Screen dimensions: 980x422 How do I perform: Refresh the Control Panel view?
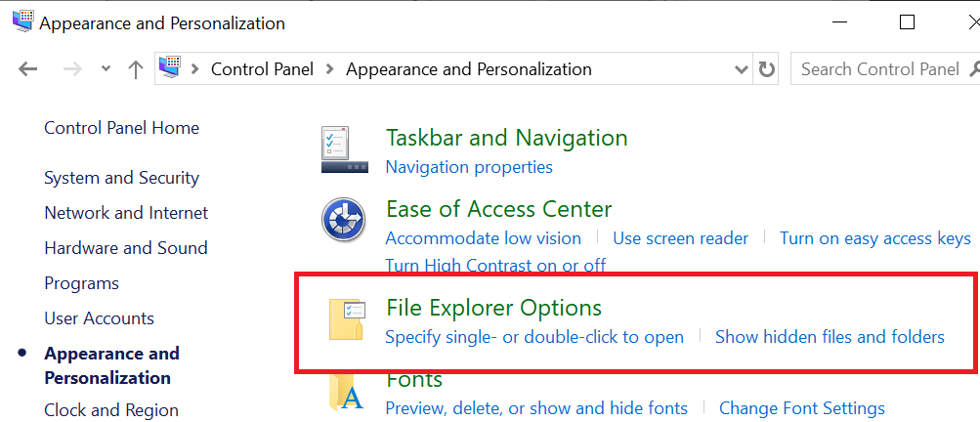point(767,69)
